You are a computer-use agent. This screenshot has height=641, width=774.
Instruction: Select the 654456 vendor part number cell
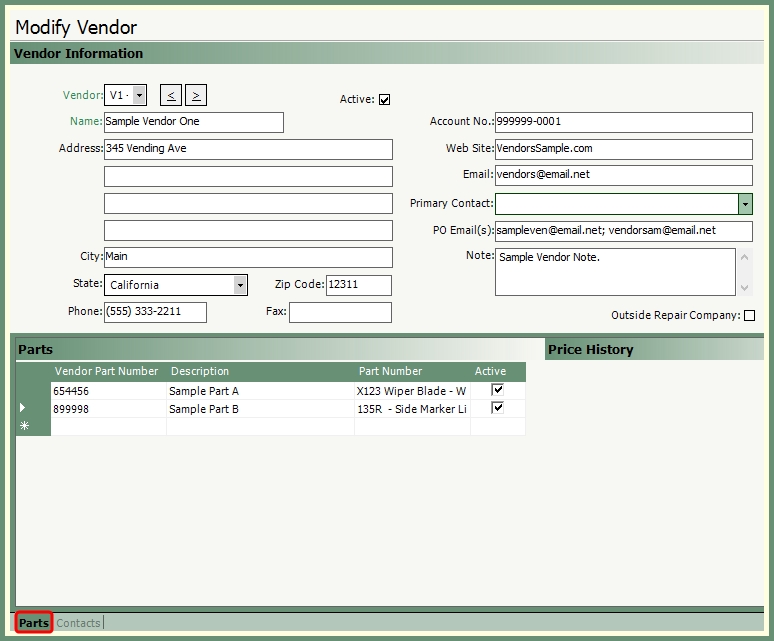click(x=108, y=391)
